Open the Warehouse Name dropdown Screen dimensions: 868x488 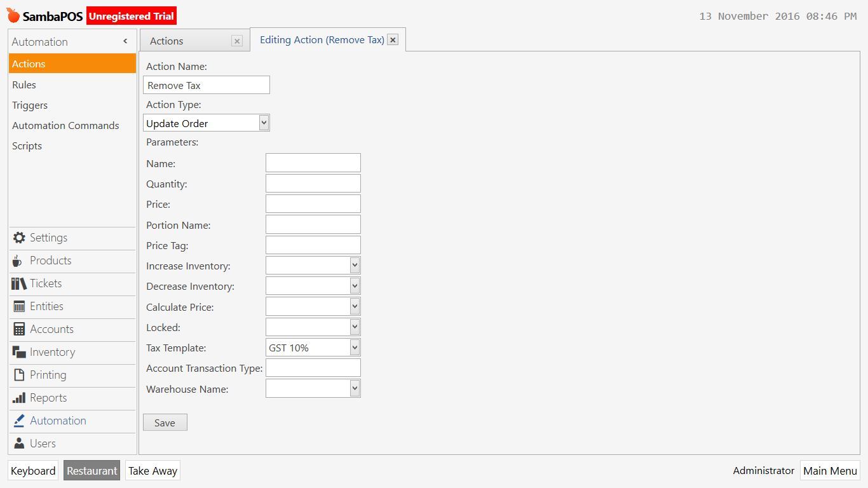[x=355, y=388]
